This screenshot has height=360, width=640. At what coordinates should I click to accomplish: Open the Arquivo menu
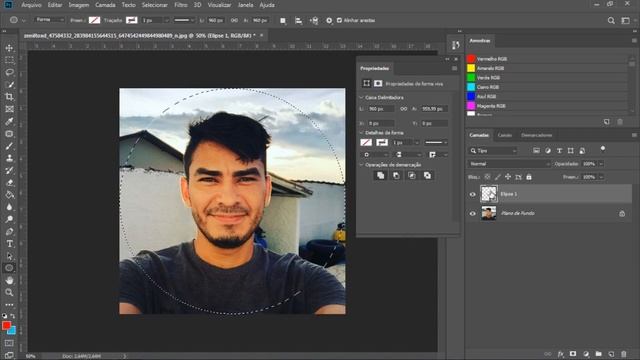[x=31, y=5]
